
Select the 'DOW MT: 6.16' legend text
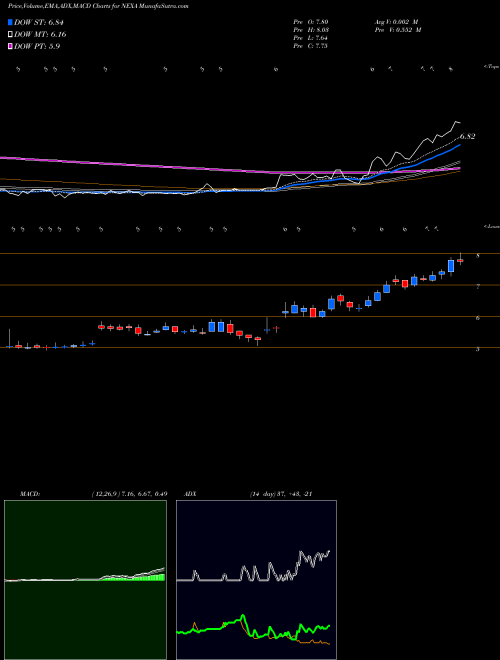(40, 34)
